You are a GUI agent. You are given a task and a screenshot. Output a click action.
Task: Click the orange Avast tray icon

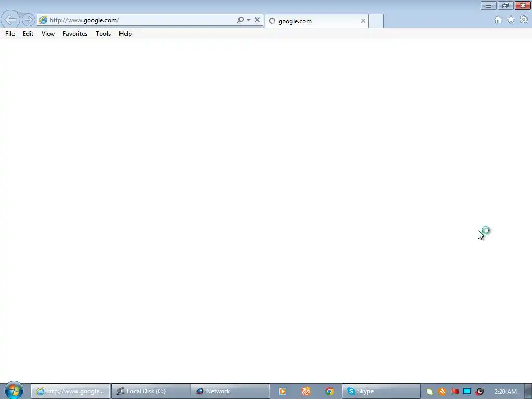point(442,392)
